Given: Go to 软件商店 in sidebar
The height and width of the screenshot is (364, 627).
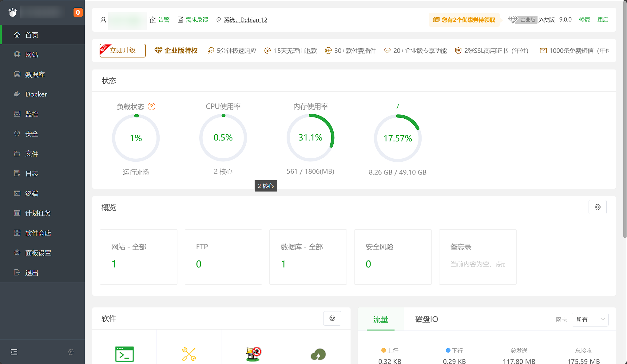Looking at the screenshot, I should (38, 233).
